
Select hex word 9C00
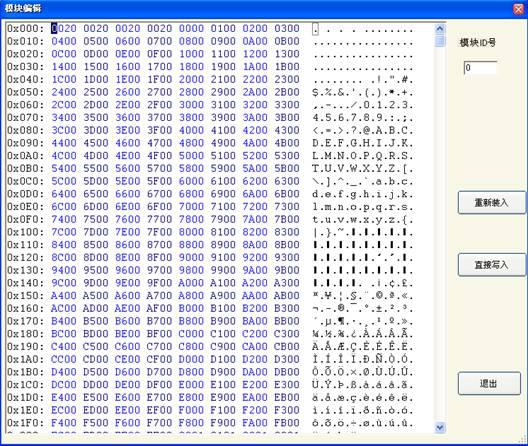coord(64,283)
